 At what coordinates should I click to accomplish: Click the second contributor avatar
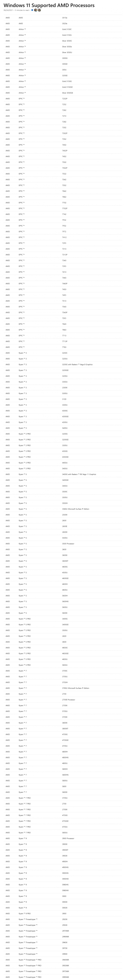point(39,10)
